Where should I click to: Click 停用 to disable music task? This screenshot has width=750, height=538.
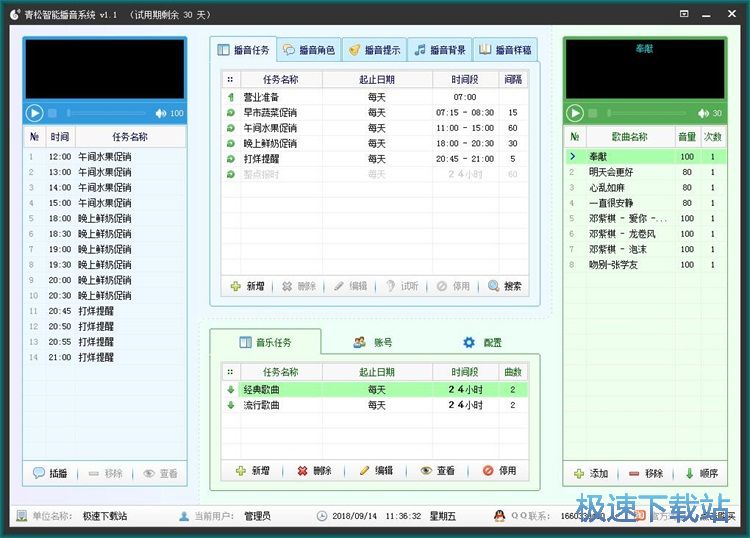[499, 470]
